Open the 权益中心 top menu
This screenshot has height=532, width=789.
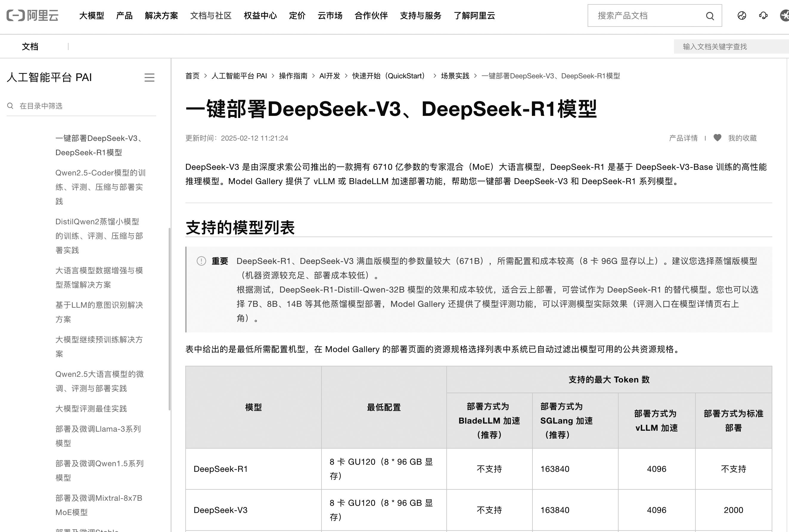tap(260, 15)
